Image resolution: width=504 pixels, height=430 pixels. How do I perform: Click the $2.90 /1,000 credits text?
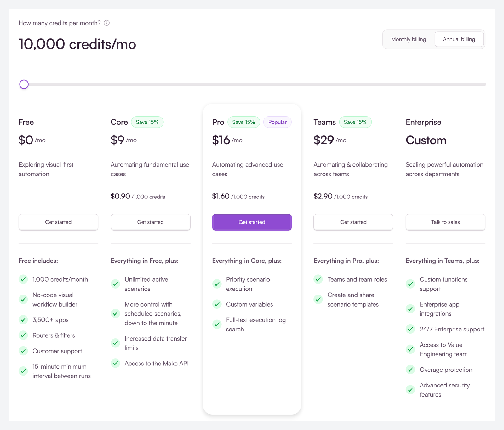tap(341, 196)
